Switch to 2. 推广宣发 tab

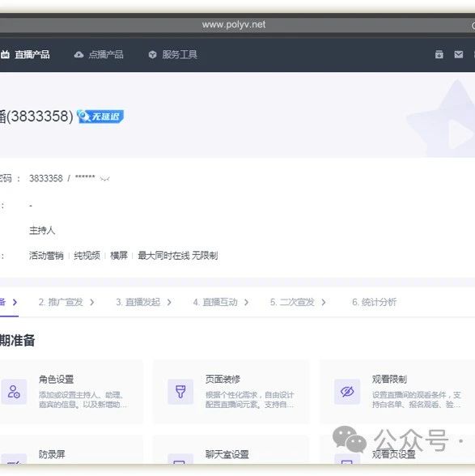(x=61, y=302)
